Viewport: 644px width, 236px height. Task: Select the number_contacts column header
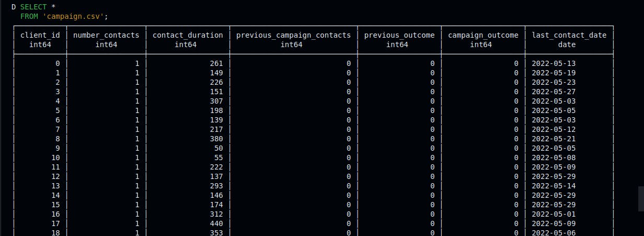pyautogui.click(x=106, y=35)
